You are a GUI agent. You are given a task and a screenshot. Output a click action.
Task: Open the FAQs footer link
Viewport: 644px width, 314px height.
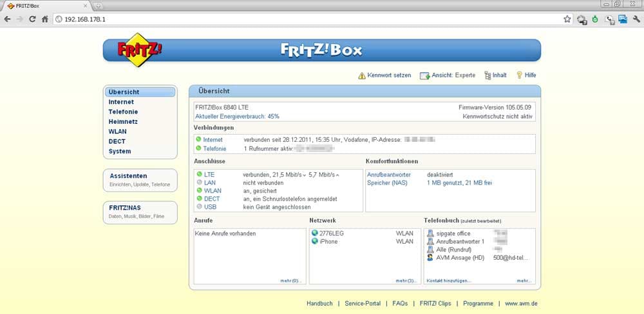(x=400, y=303)
